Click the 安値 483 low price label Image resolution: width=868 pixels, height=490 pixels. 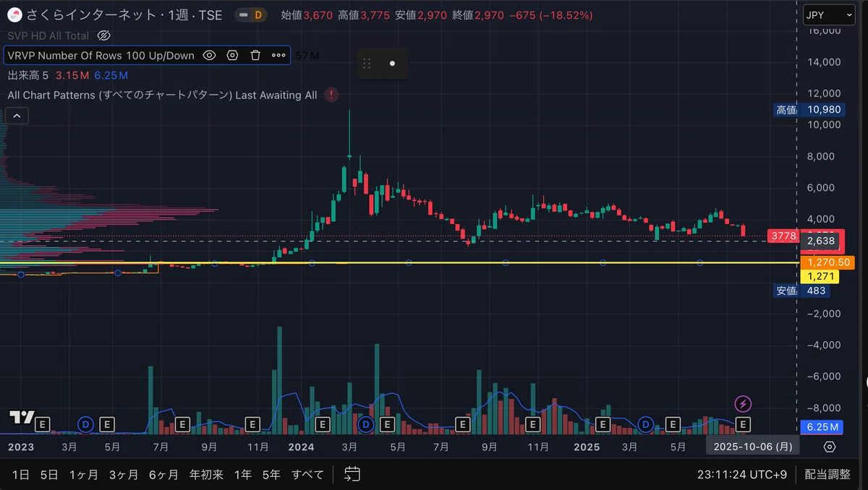point(801,291)
